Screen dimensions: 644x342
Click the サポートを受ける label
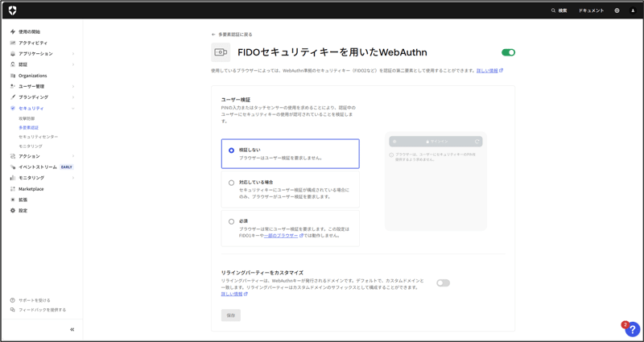(x=35, y=300)
